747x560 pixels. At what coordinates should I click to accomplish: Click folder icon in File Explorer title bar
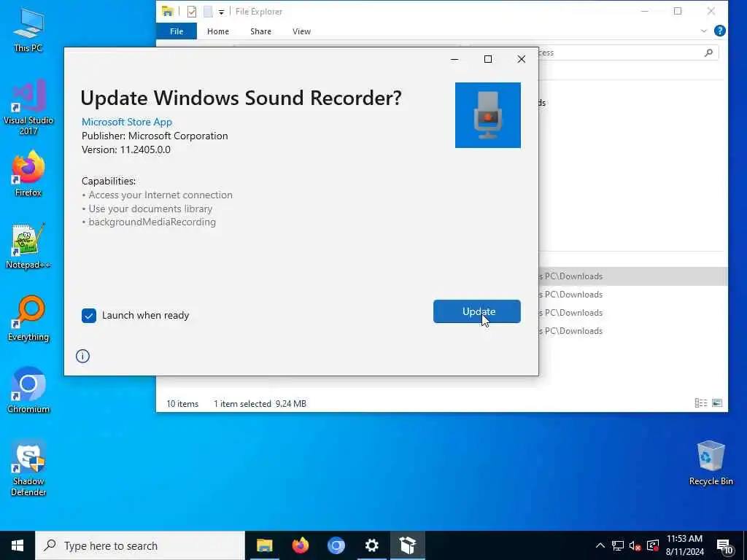(x=167, y=11)
